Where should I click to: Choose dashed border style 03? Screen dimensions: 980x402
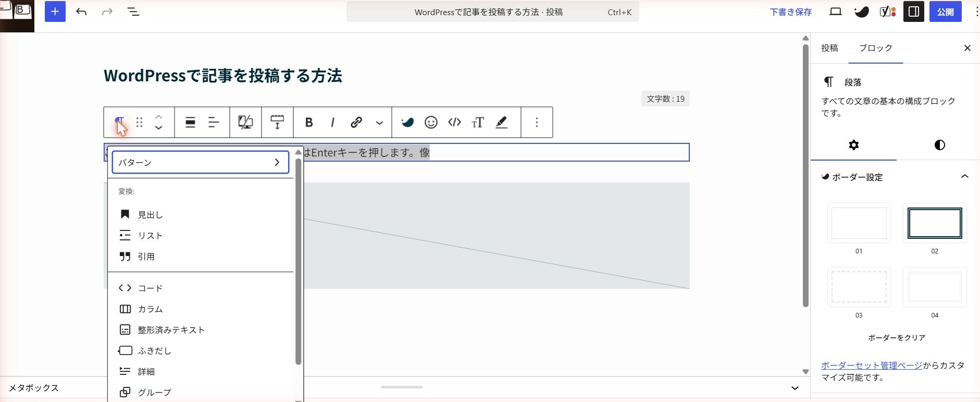(x=859, y=287)
